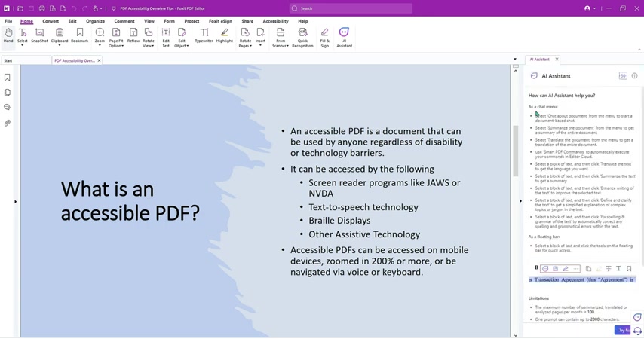
Task: Open the Foxit eSign tab
Action: click(x=220, y=21)
